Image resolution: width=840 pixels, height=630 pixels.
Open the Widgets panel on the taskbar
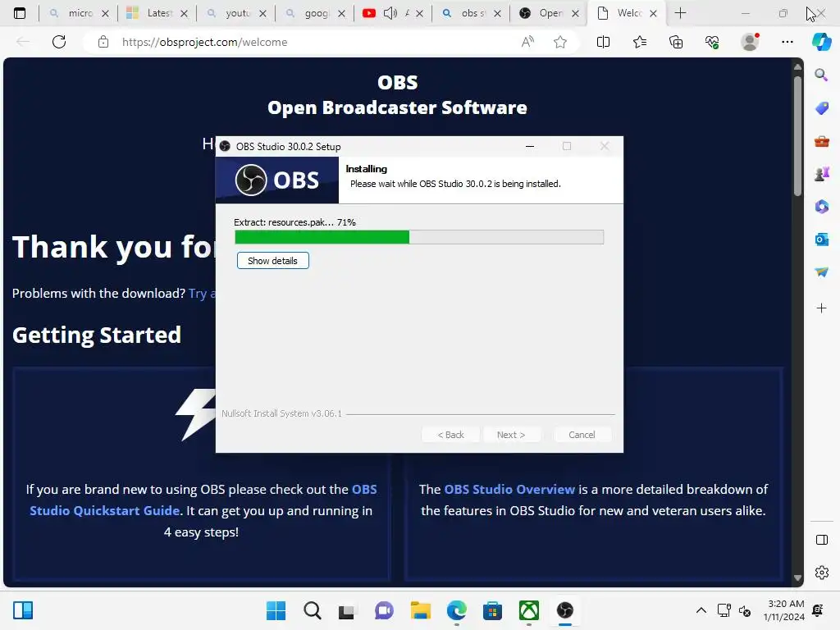coord(23,610)
